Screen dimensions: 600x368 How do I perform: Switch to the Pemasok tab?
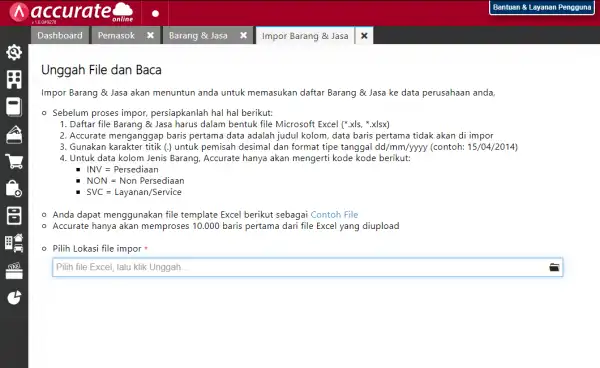click(116, 36)
